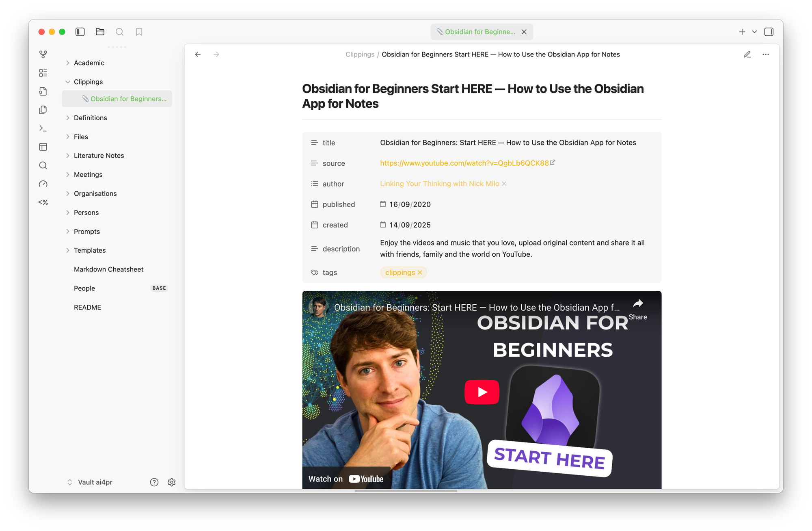Play the embedded YouTube video
Image resolution: width=812 pixels, height=531 pixels.
tap(482, 392)
